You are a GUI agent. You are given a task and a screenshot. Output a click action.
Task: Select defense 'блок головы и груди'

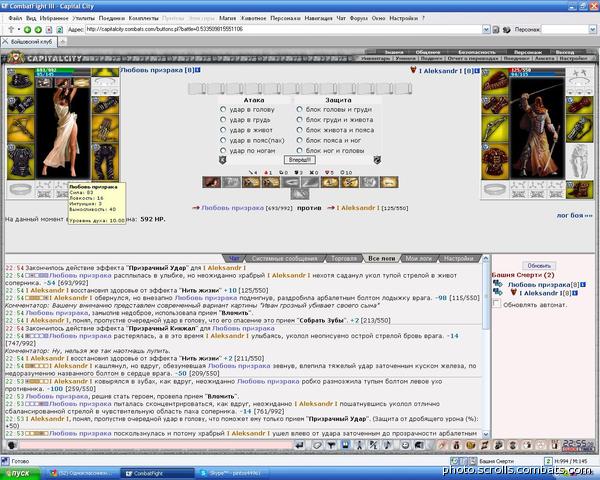point(299,109)
